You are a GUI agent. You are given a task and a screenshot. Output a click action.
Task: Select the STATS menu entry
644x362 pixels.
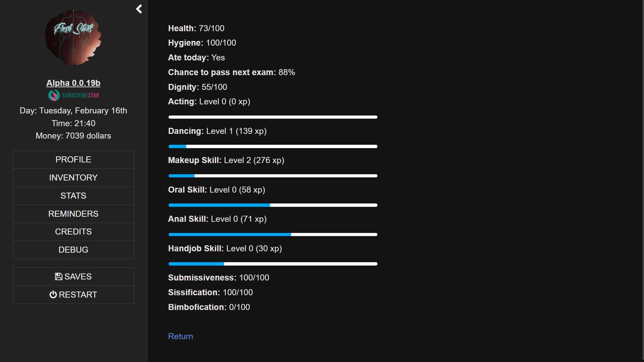tap(73, 196)
